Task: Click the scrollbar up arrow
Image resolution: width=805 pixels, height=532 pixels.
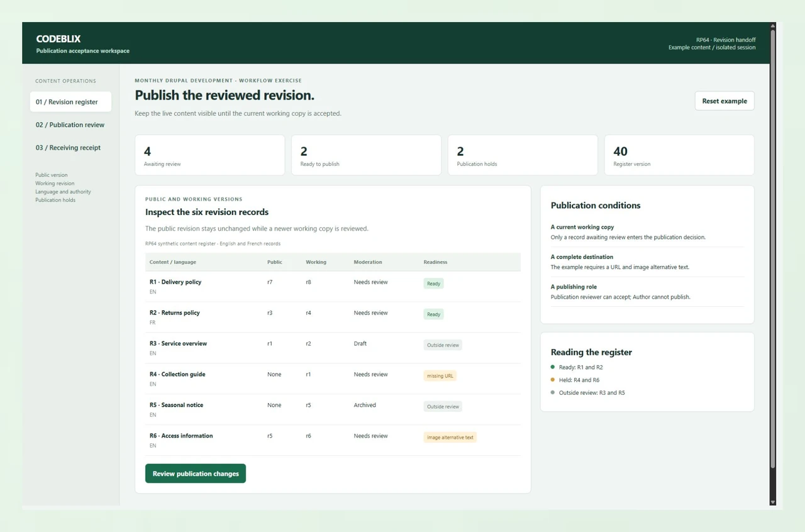Action: [x=773, y=26]
